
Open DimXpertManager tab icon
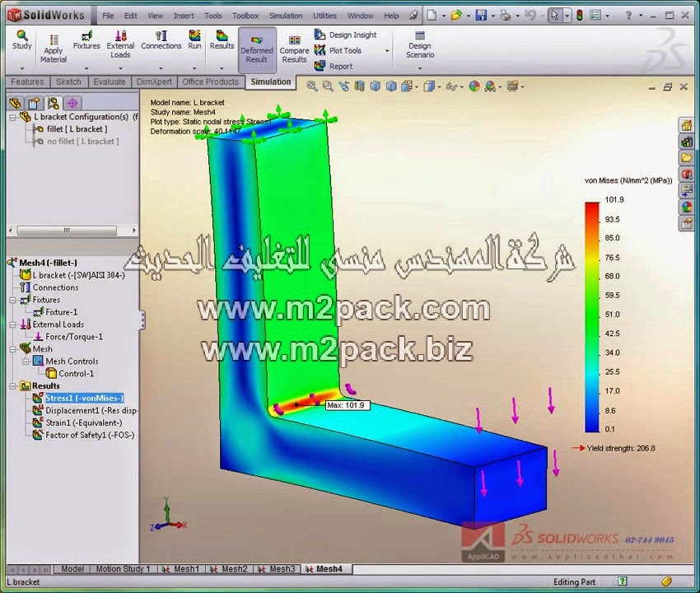click(x=72, y=103)
